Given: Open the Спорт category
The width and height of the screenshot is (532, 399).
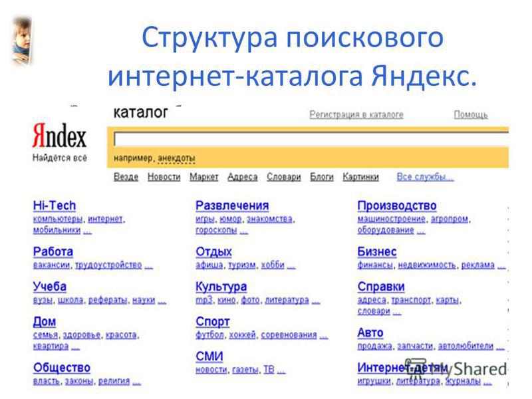Looking at the screenshot, I should [213, 322].
